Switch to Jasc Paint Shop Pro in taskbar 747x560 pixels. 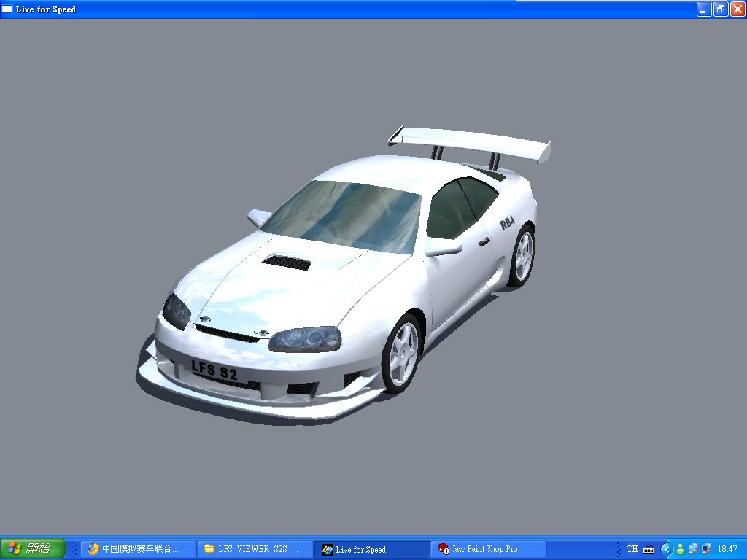point(488,549)
